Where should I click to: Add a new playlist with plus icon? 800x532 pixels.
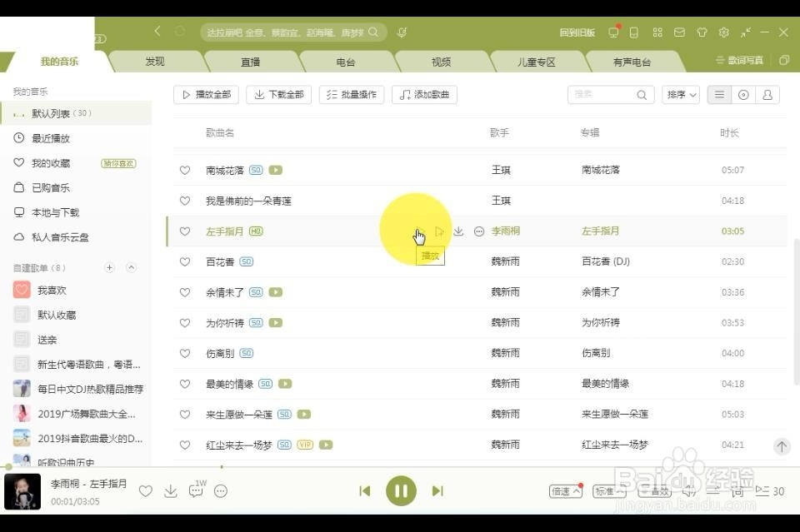[x=109, y=267]
